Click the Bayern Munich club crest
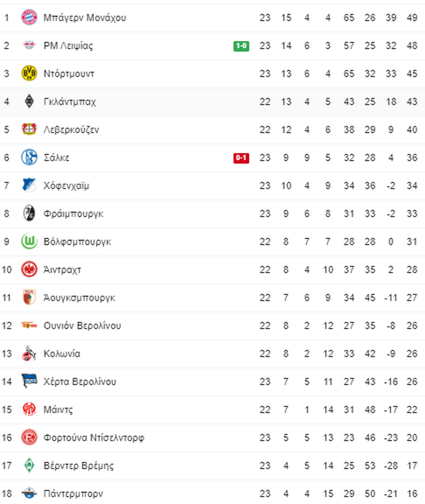 29,17
